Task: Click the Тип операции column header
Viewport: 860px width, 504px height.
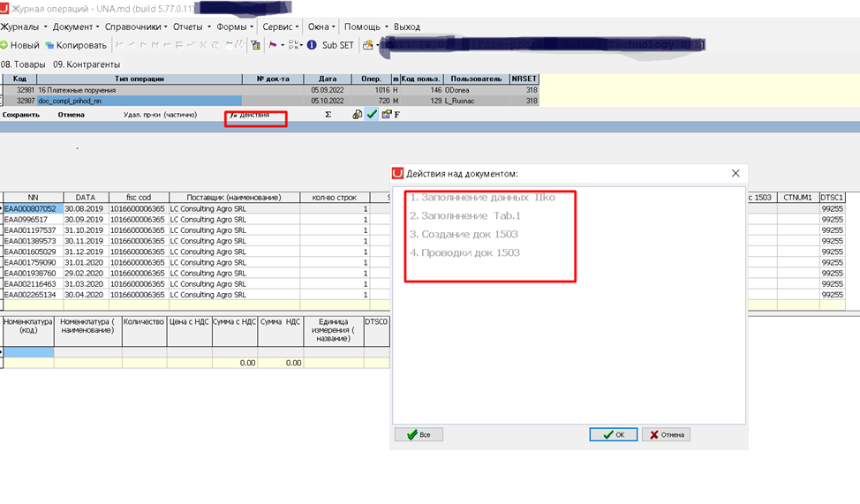Action: pos(140,79)
